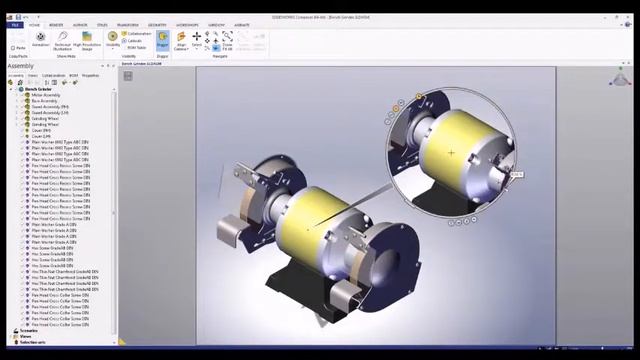The height and width of the screenshot is (360, 640).
Task: Switch to the WORKSHOPS ribbon tab
Action: pyautogui.click(x=187, y=25)
